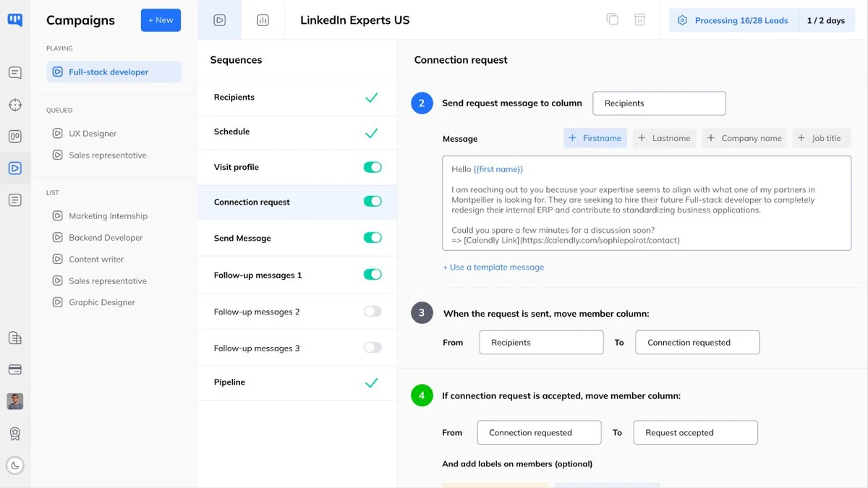The height and width of the screenshot is (488, 868).
Task: Toggle dark mode moon icon
Action: 15,466
